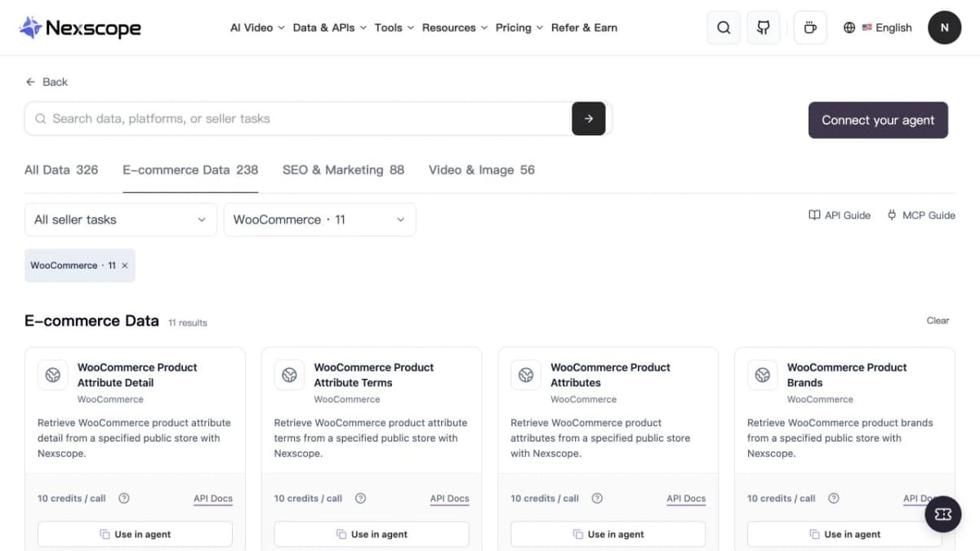Viewport: 980px width, 551px height.
Task: Expand the Pricing menu
Action: [519, 28]
